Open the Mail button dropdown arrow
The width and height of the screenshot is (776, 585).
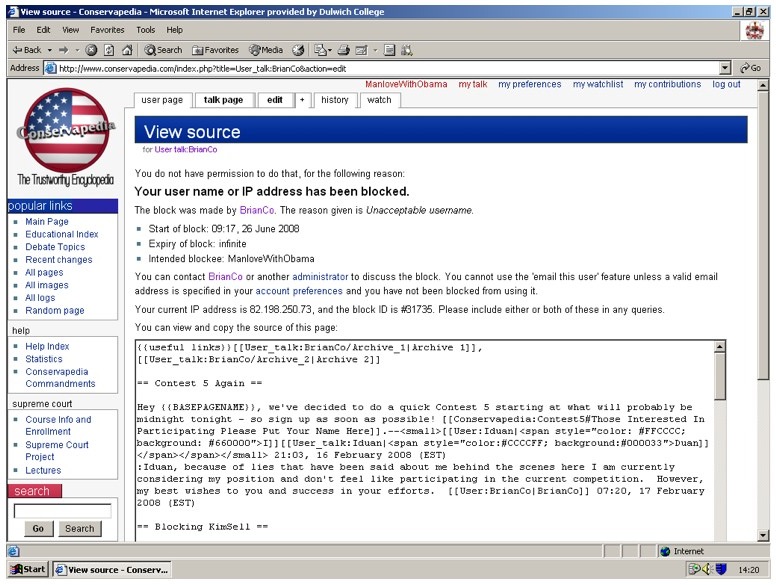pyautogui.click(x=330, y=50)
